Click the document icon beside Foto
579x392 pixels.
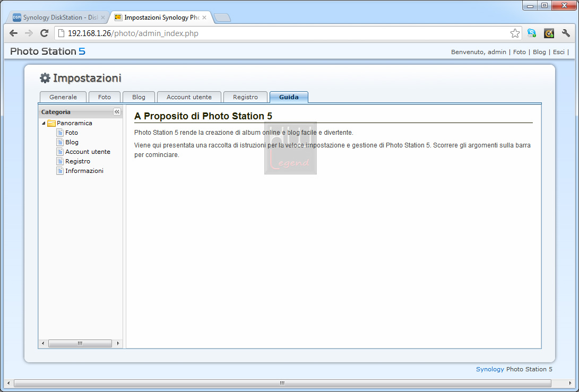pyautogui.click(x=60, y=133)
